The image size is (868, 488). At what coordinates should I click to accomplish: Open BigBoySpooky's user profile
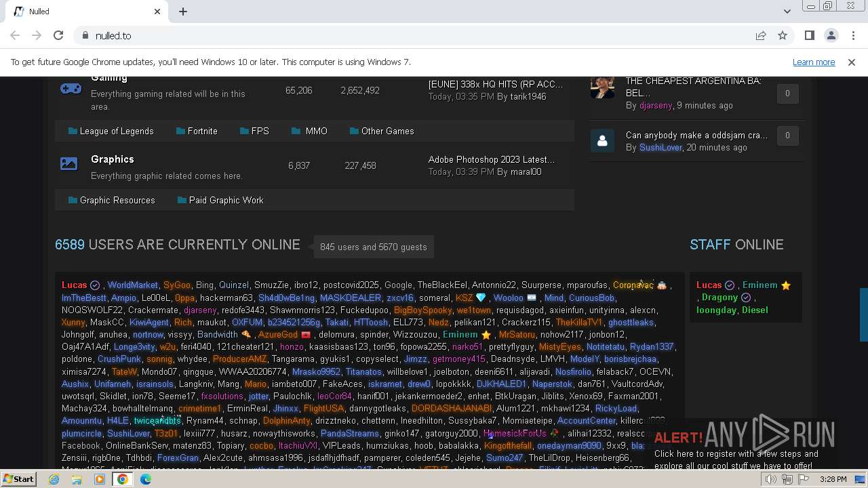(422, 310)
